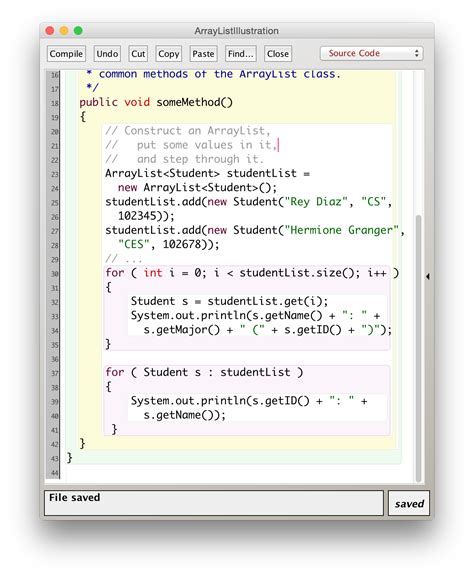The width and height of the screenshot is (474, 577).
Task: Click the 'File saved' message area
Action: tap(214, 503)
